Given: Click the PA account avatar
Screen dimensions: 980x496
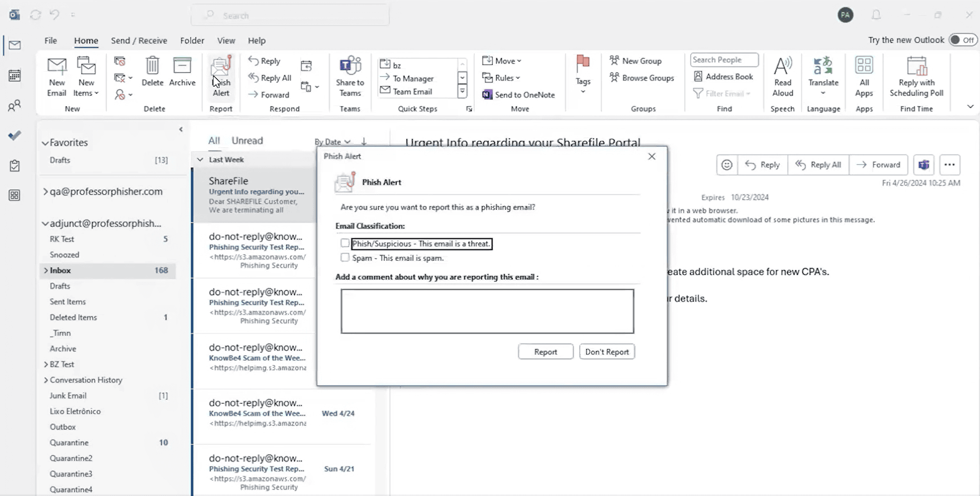Looking at the screenshot, I should click(845, 15).
